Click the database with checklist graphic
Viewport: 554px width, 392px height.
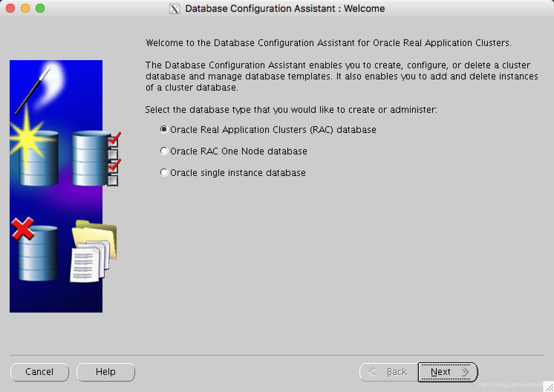click(95, 159)
